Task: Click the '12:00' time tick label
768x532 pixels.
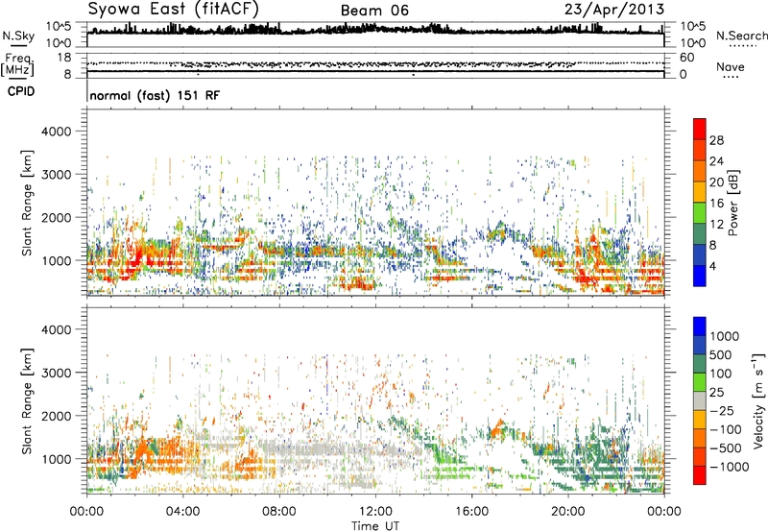Action: coord(375,512)
